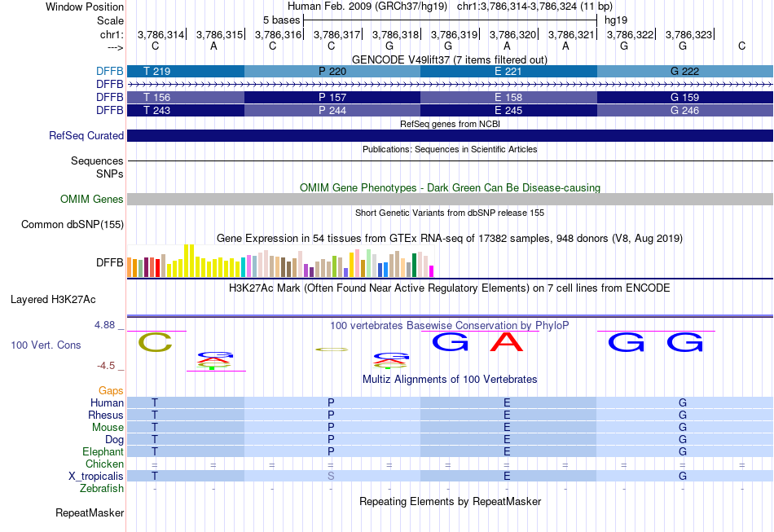Viewport: 774px width, 532px height.
Task: Open the H3K27Ac Mark track title
Action: point(450,288)
